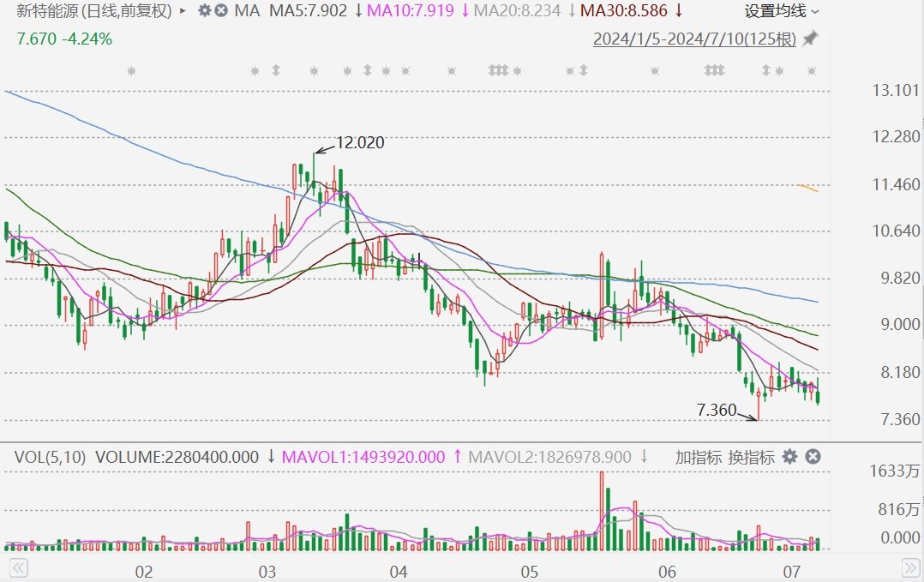Select the MA30 moving average label

[x=624, y=11]
